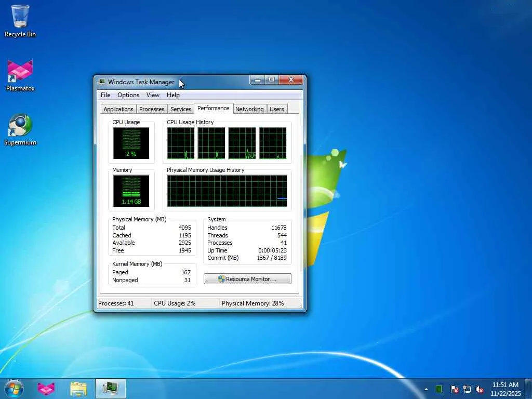This screenshot has width=532, height=399.
Task: Launch Plasmafox from the taskbar
Action: point(46,389)
